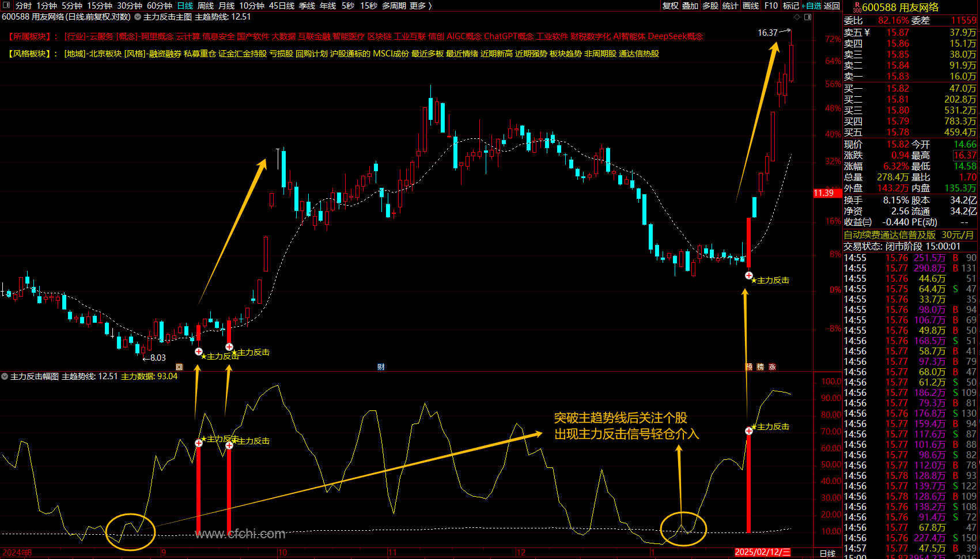
Task: Expand the 主力反击幅图 sub-indicator dropdown
Action: tap(5, 376)
